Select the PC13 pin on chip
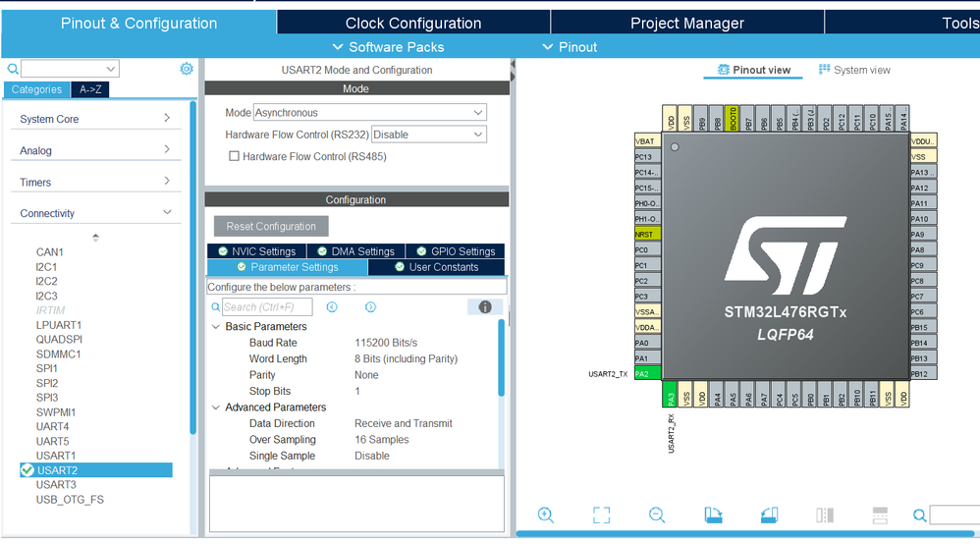Image resolution: width=980 pixels, height=544 pixels. (647, 157)
